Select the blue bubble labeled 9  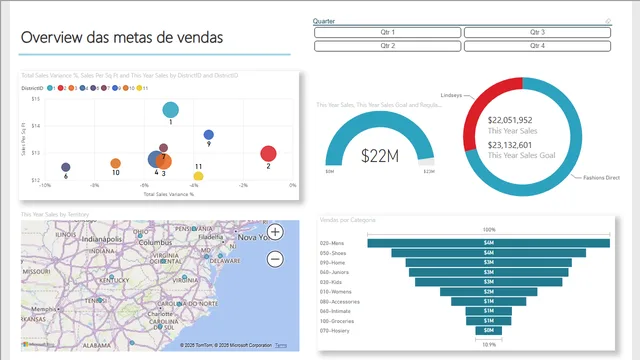pos(209,135)
